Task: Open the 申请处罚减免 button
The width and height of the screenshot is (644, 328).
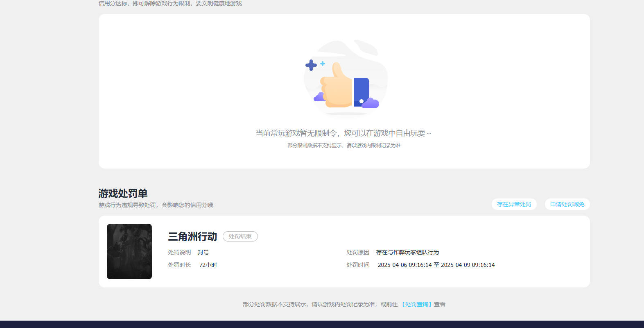Action: [x=567, y=204]
